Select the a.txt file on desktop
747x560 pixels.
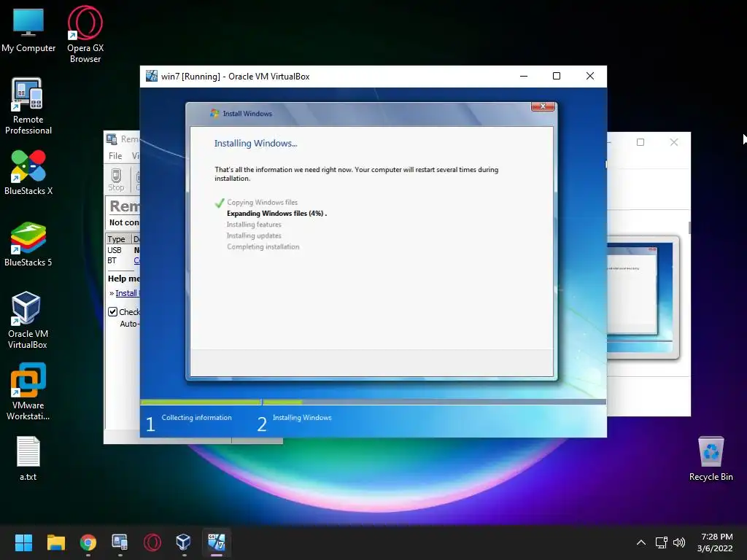(x=28, y=458)
